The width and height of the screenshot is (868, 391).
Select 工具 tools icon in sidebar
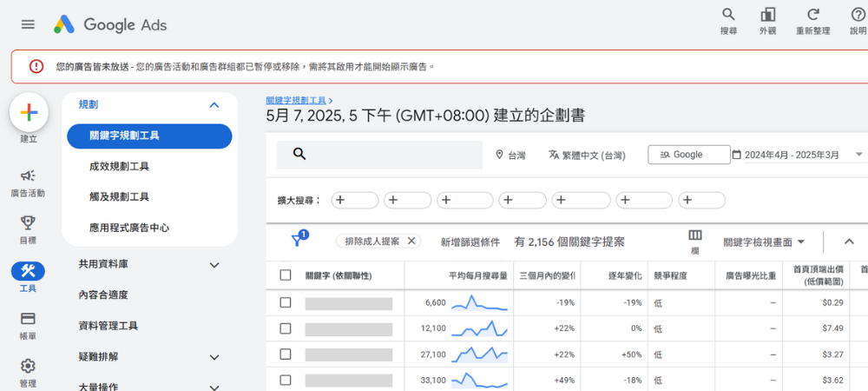click(x=28, y=271)
